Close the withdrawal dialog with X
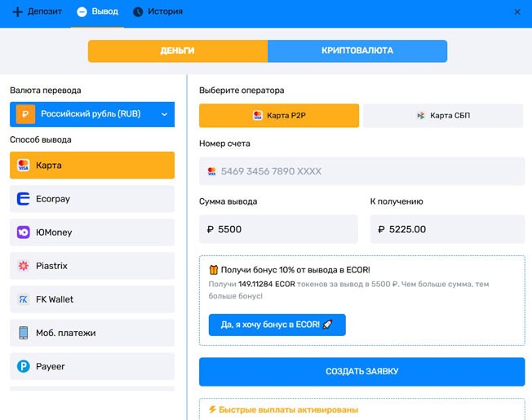532x420 pixels. coord(517,12)
